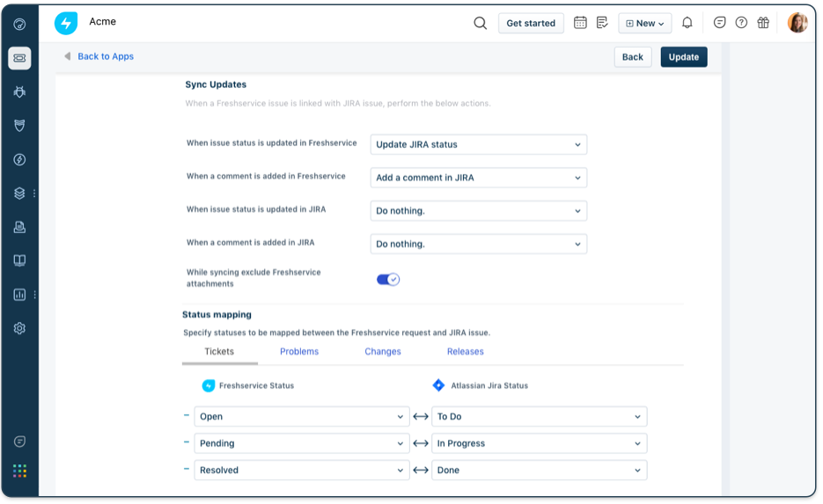Open the New dropdown button
The height and width of the screenshot is (504, 823).
click(644, 24)
